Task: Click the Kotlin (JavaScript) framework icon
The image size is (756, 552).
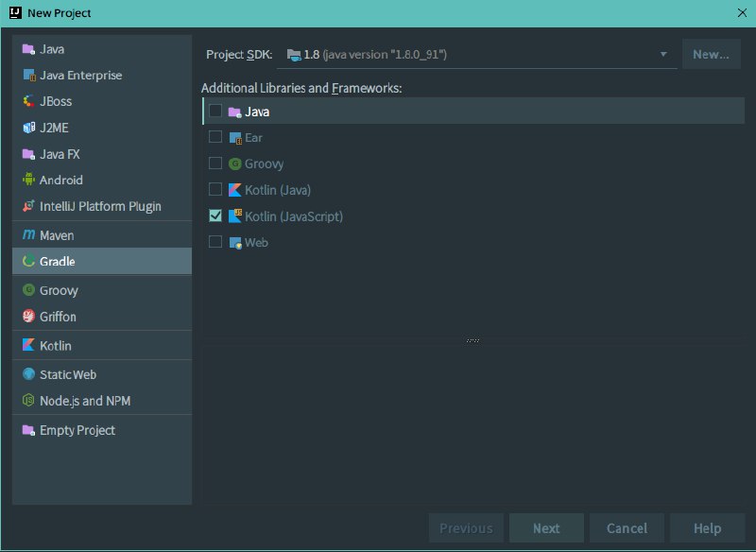Action: tap(234, 216)
